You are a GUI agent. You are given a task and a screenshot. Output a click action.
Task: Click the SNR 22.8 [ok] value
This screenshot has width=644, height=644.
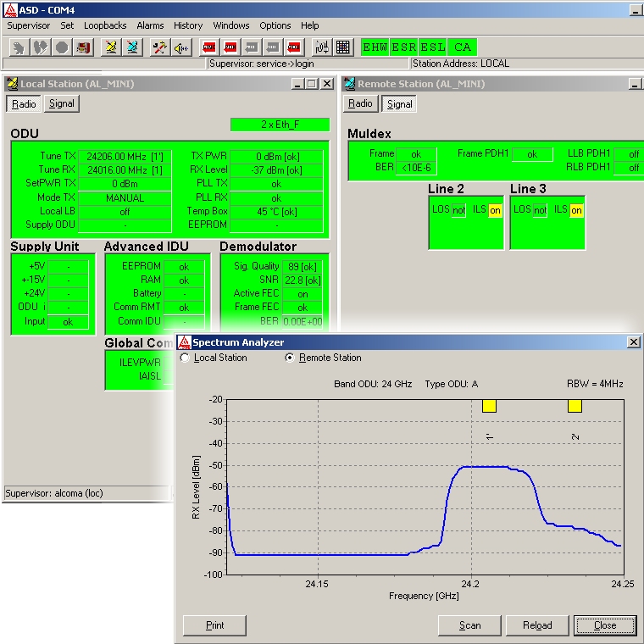303,280
